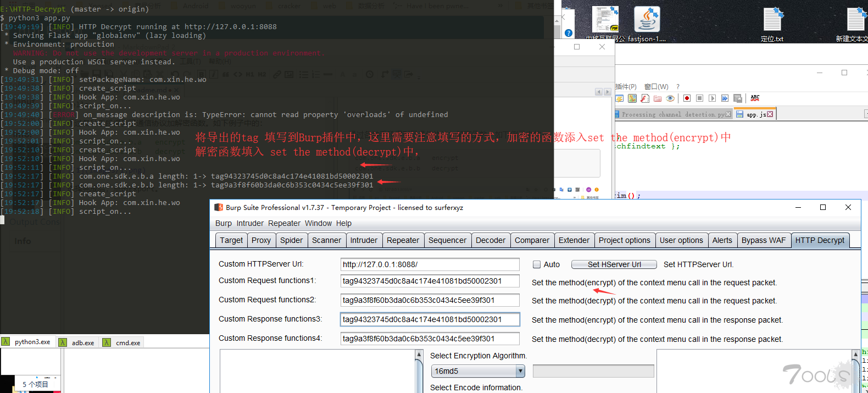Open the Burp menu

pos(224,223)
